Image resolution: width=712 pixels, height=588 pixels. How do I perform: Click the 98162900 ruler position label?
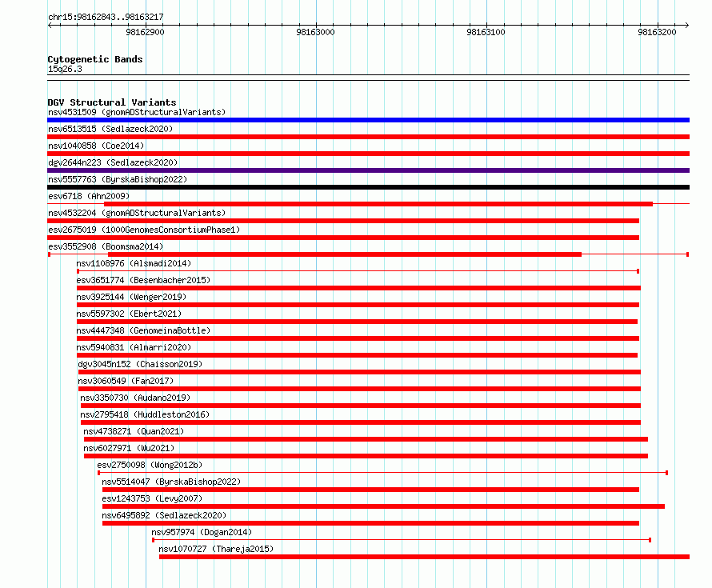point(146,32)
